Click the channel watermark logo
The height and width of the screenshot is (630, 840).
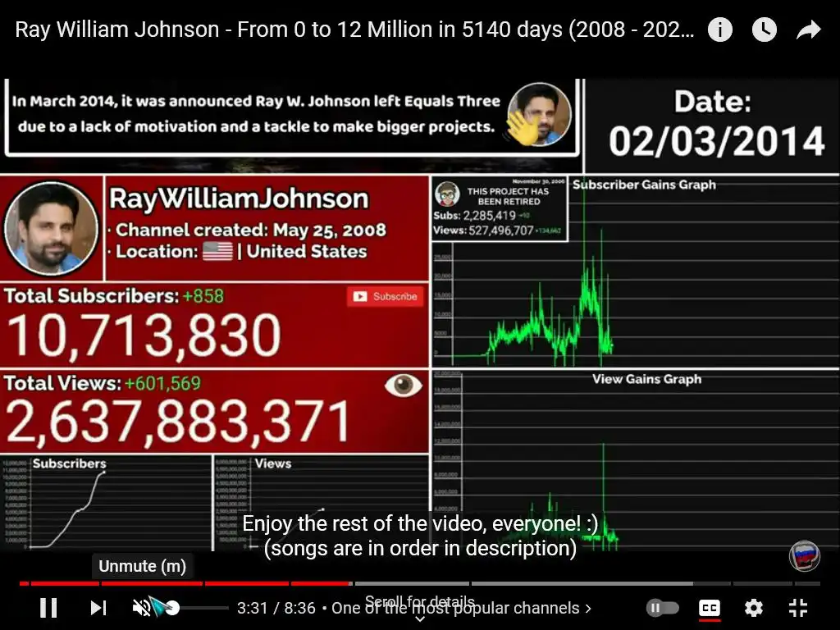[804, 556]
